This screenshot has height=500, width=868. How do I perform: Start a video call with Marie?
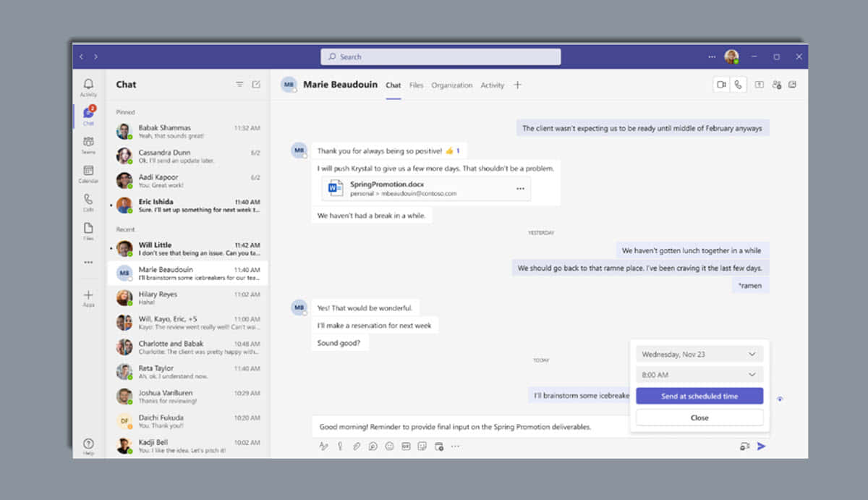pyautogui.click(x=721, y=85)
